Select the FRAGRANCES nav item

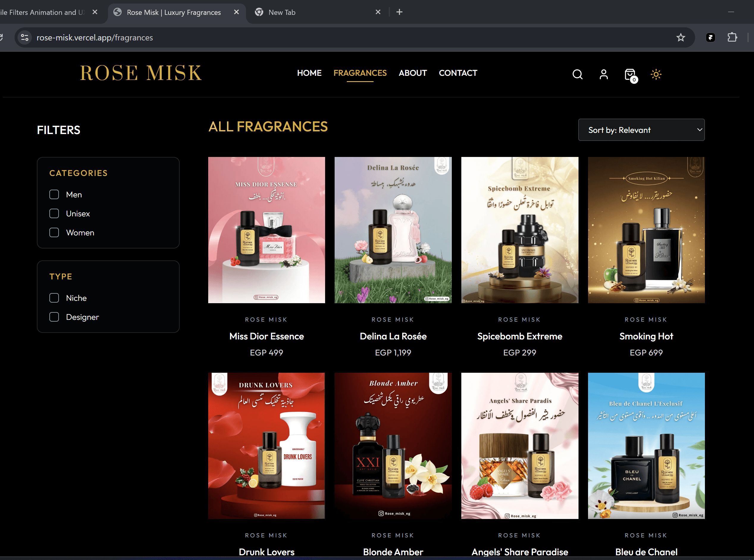(x=360, y=73)
